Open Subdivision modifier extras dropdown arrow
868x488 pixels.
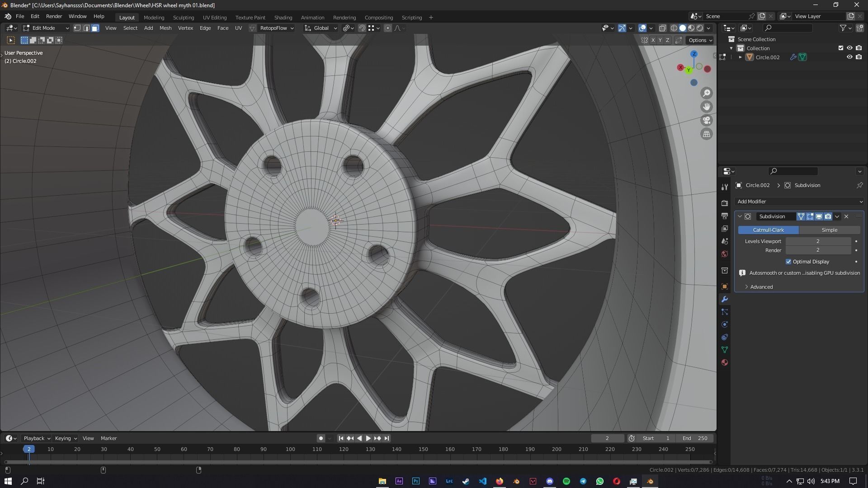coord(837,216)
